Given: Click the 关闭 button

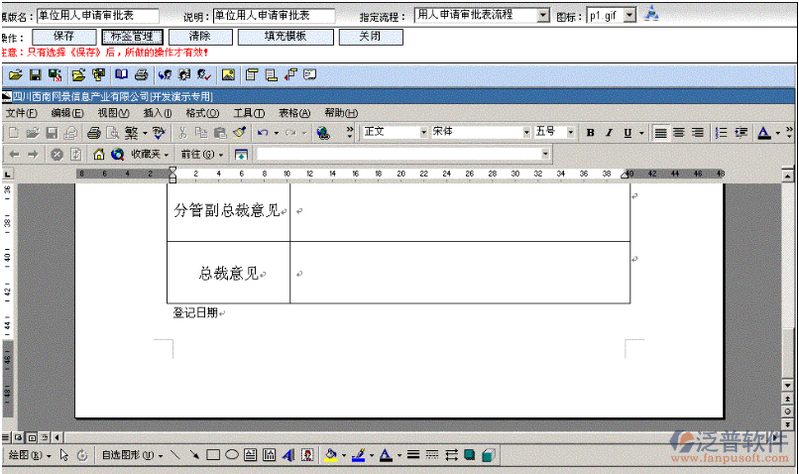Looking at the screenshot, I should 370,37.
